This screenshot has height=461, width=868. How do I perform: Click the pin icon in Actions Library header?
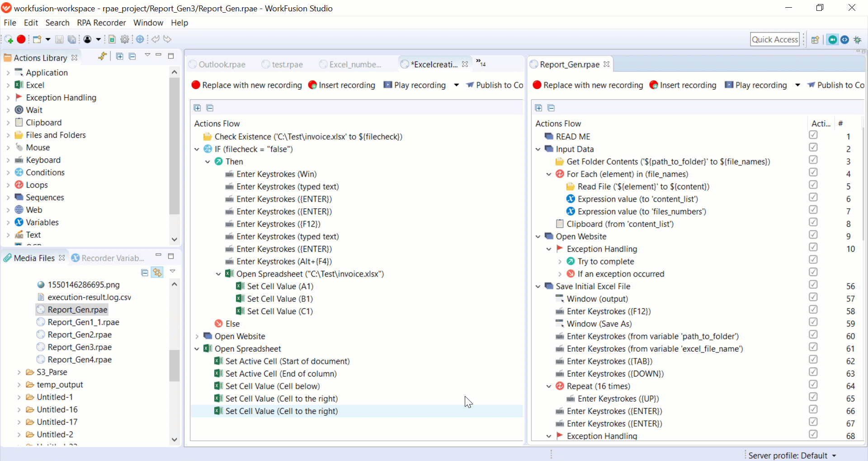pyautogui.click(x=103, y=56)
